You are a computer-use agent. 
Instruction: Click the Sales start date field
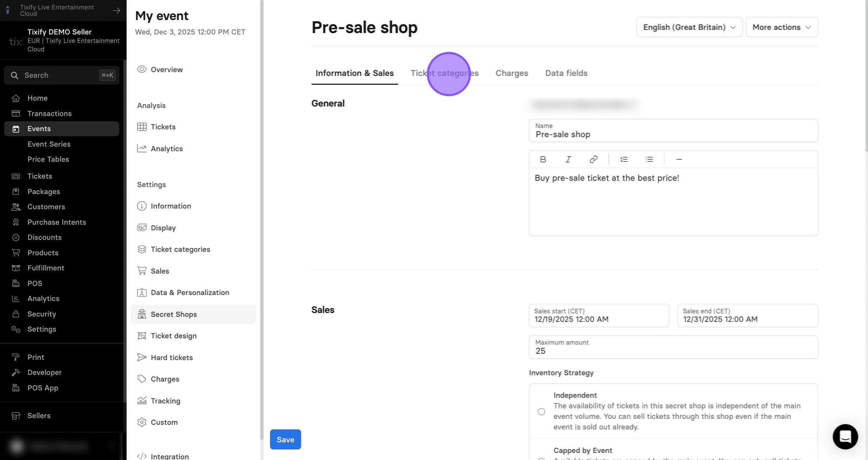coord(599,315)
